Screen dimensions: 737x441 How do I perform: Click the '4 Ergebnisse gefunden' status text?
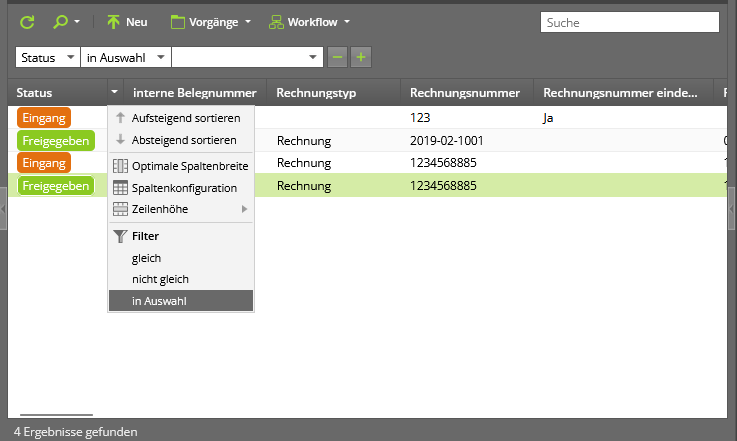76,432
